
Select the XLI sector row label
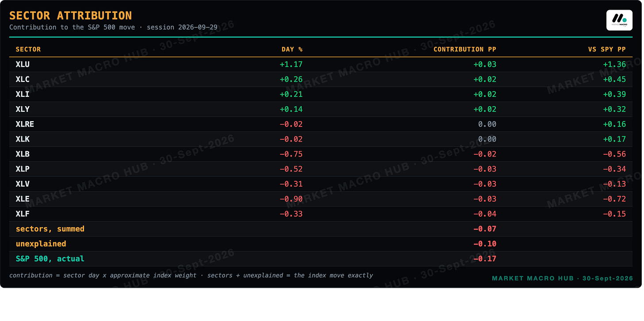(x=23, y=95)
